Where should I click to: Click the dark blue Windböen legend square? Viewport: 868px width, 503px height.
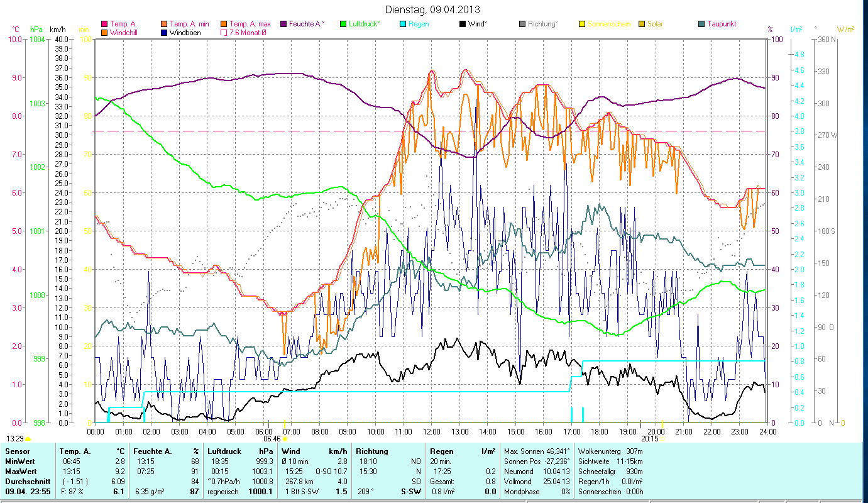(x=163, y=33)
